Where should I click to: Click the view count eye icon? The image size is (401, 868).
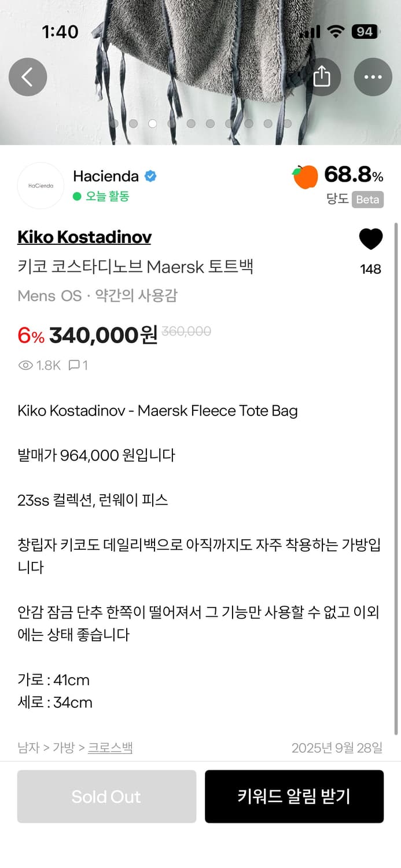point(25,365)
